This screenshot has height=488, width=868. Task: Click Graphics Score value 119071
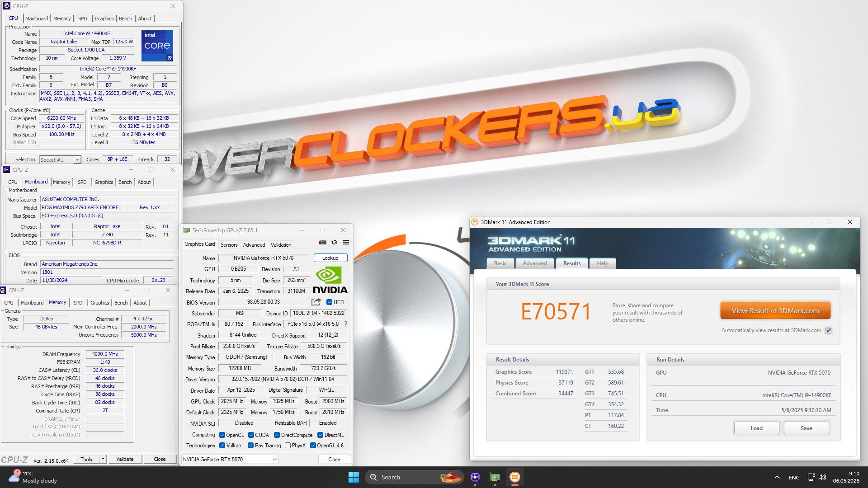click(x=564, y=372)
